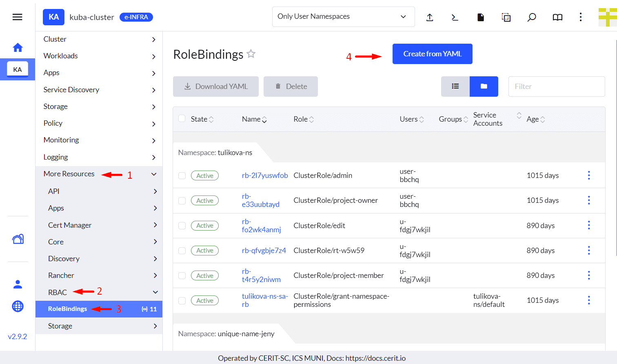Screen dimensions: 617x364
Task: Click the Create from YAML button
Action: point(432,54)
